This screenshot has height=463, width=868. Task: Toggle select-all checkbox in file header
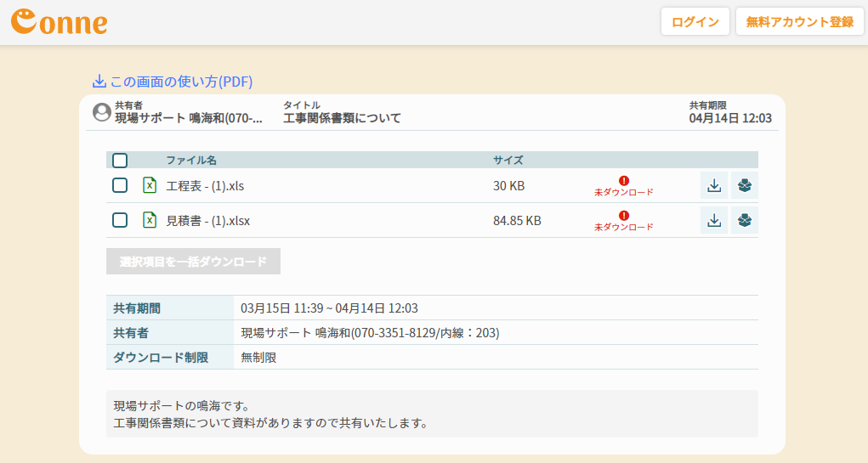(120, 161)
